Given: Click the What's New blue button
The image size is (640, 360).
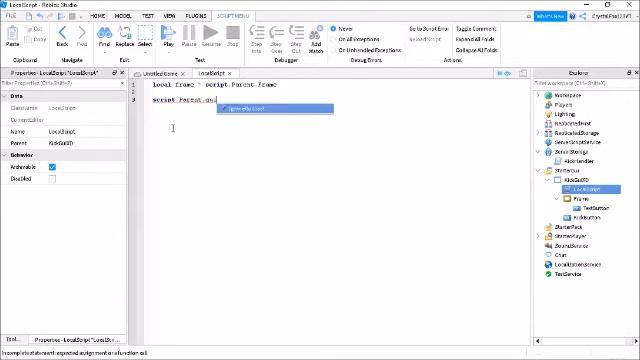Looking at the screenshot, I should [550, 16].
